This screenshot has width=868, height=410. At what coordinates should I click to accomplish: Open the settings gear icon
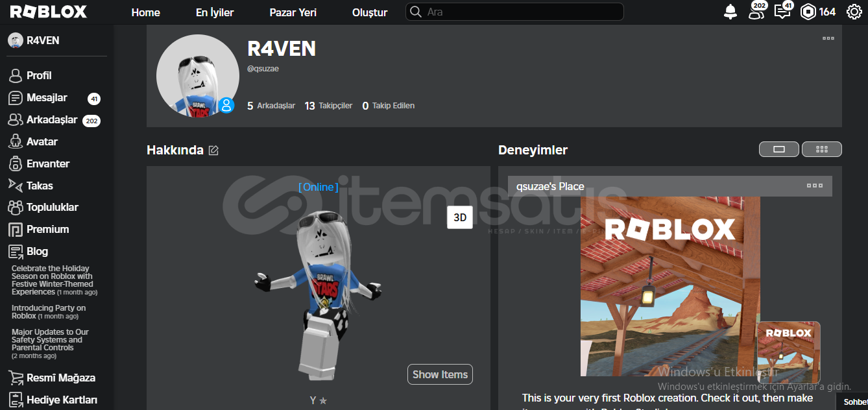[x=854, y=12]
